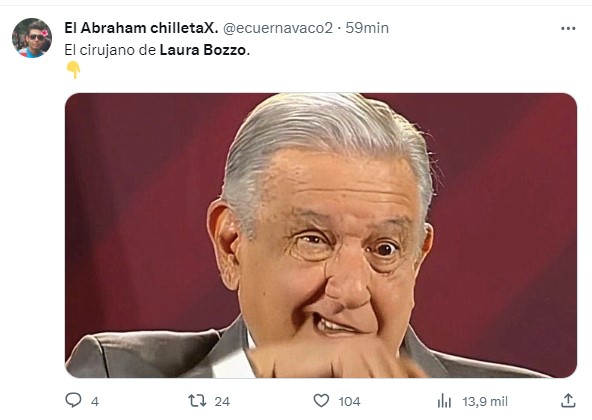
Task: Click the reply speech bubble icon
Action: pos(73,400)
